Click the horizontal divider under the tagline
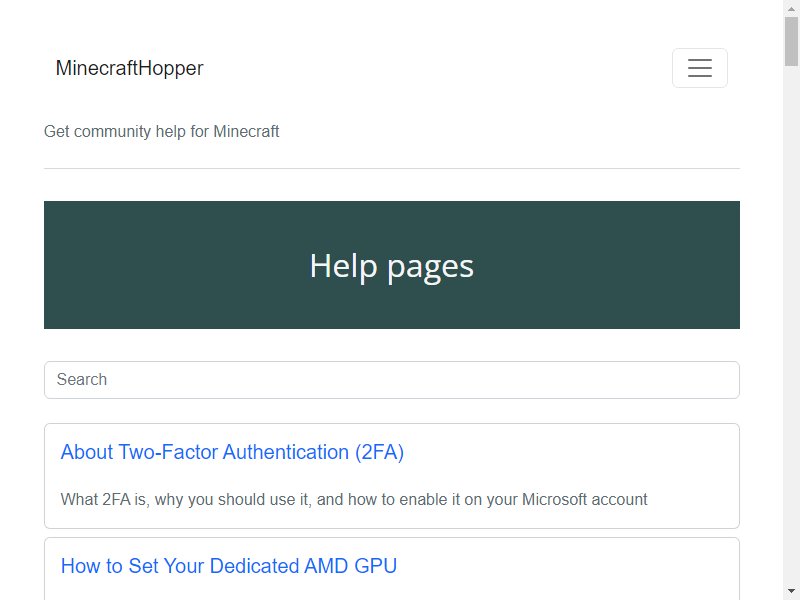 tap(392, 168)
